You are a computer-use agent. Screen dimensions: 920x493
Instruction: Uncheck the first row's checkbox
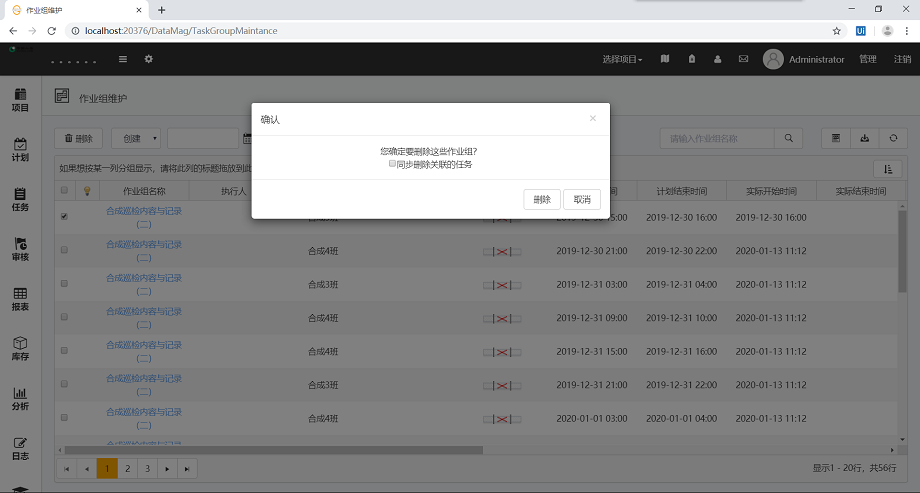[65, 216]
